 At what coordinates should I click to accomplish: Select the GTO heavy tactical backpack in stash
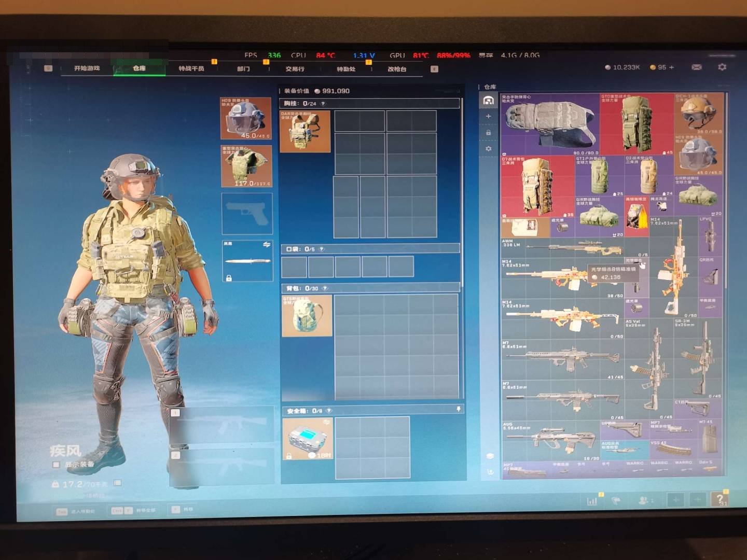[637, 124]
